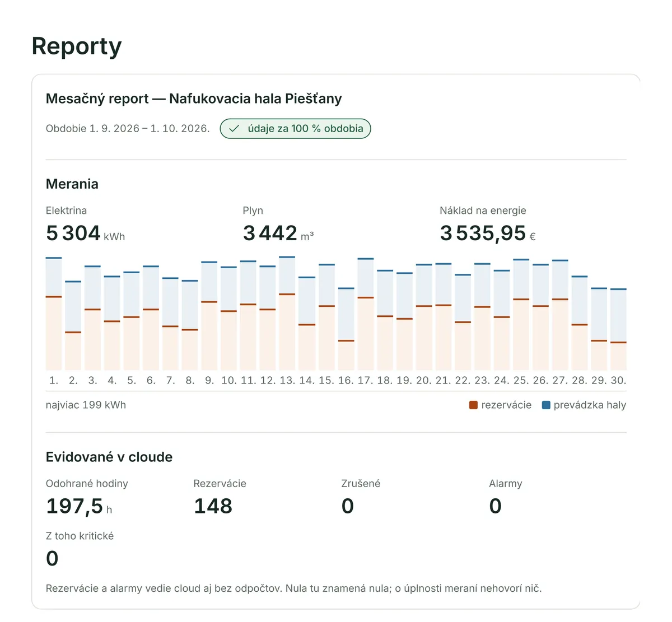Click the 'Alarmy' label
This screenshot has width=672, height=622.
506,484
